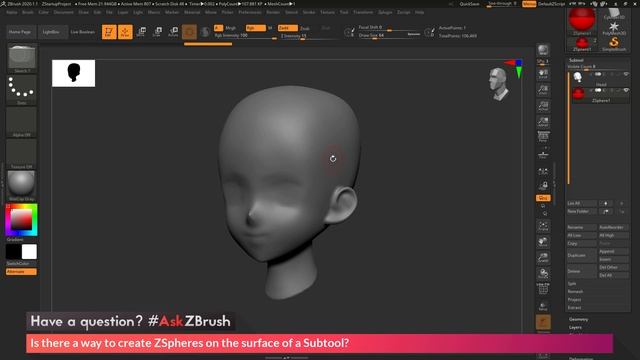Toggle Transparency in the right shelf

tap(543, 305)
